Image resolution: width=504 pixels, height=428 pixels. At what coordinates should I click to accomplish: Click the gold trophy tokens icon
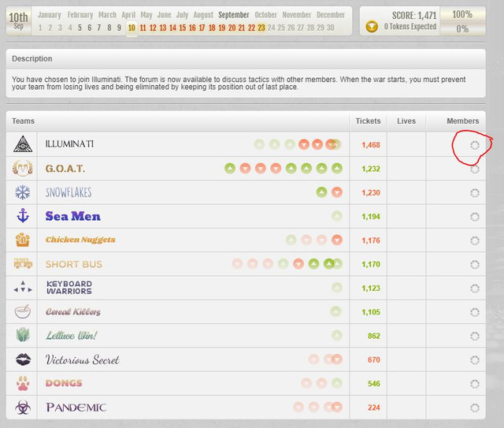[x=372, y=26]
